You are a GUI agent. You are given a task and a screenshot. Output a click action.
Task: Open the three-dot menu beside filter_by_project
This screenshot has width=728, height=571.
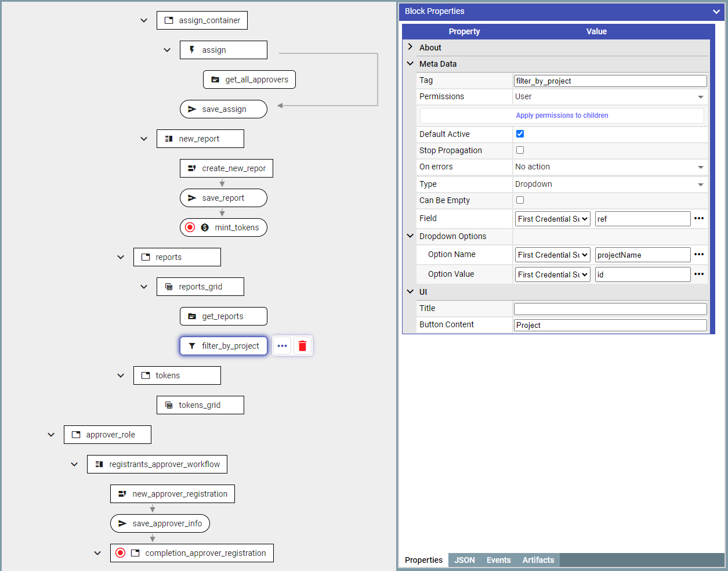[282, 346]
